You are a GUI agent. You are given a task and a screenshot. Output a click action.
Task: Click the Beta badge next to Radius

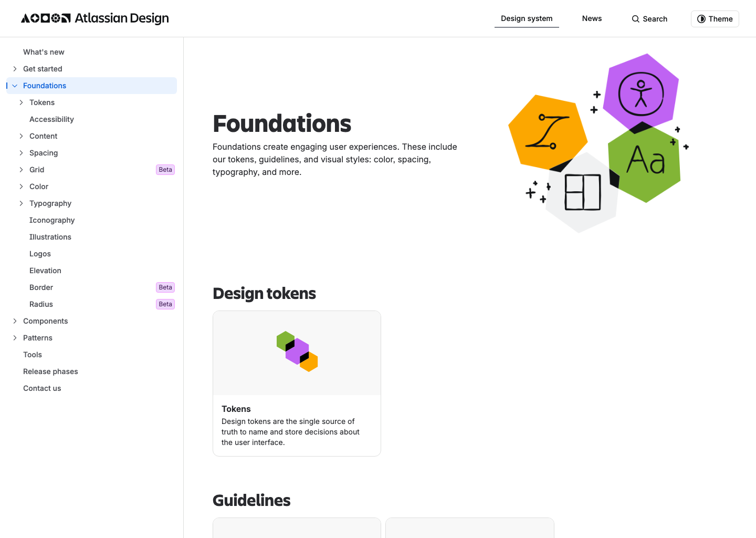pos(165,304)
